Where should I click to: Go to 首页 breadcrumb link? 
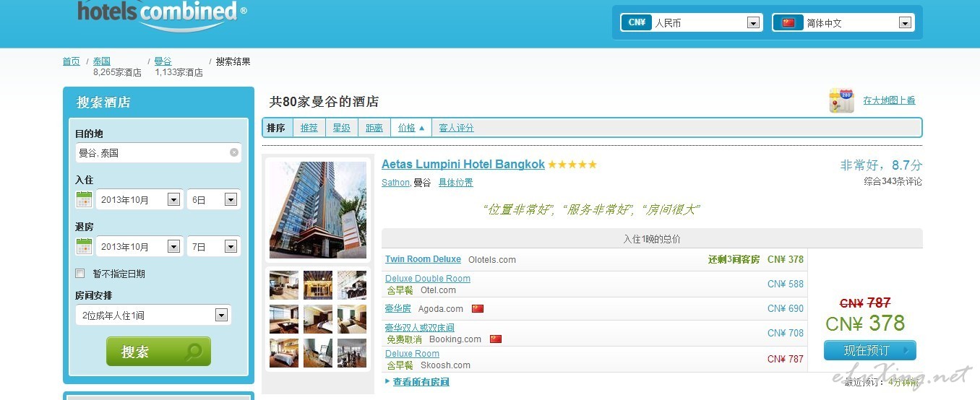72,61
